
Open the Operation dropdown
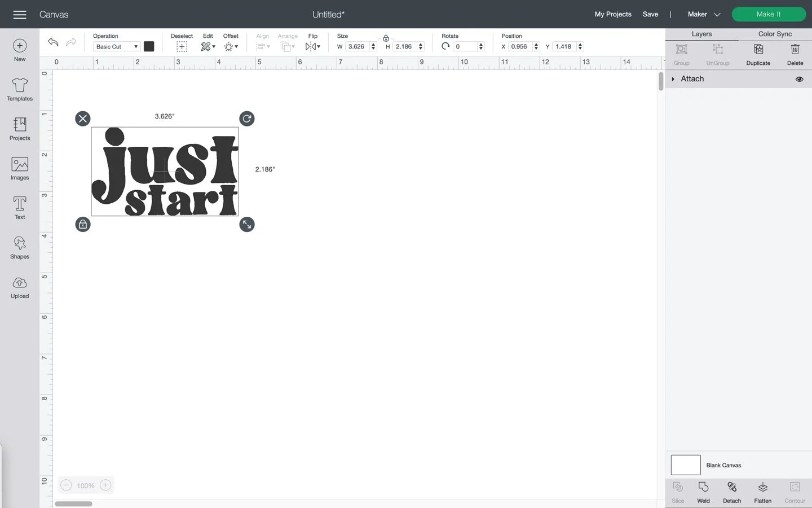pyautogui.click(x=116, y=46)
